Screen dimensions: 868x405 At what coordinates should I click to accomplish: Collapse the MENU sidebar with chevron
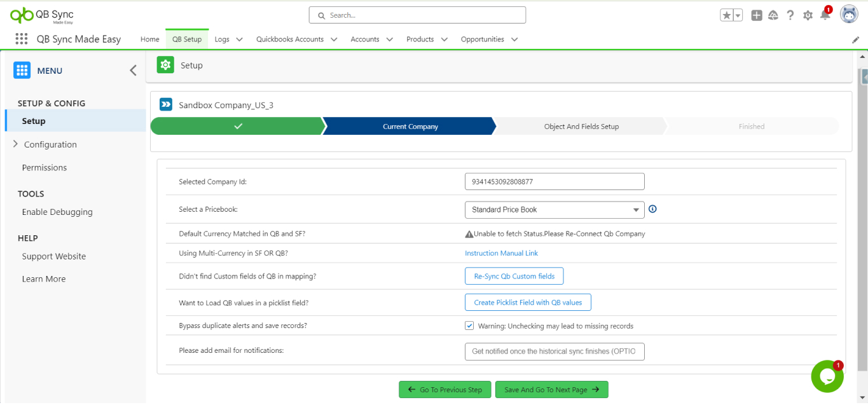[133, 71]
